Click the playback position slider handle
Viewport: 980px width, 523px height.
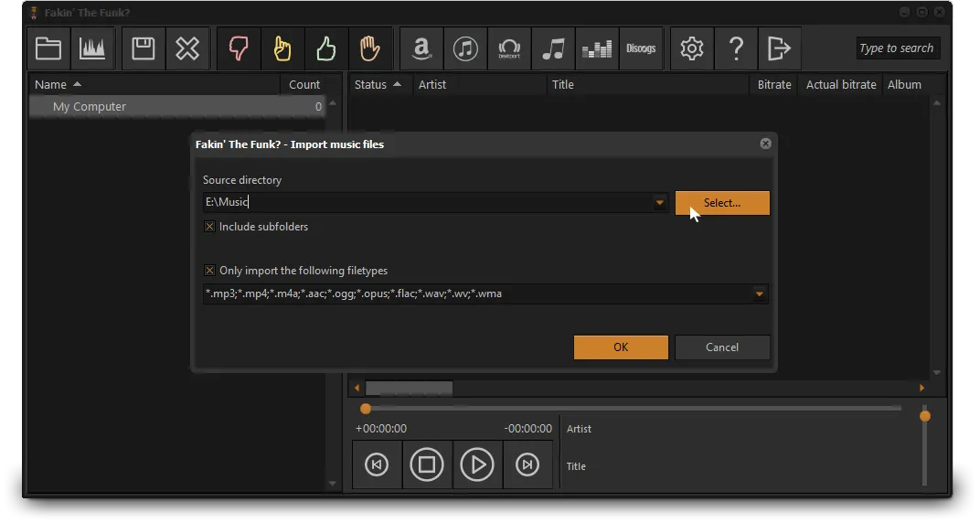[x=366, y=409]
